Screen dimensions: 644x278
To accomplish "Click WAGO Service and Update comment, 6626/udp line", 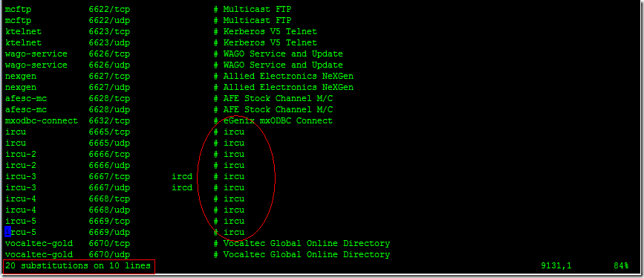I will [284, 65].
